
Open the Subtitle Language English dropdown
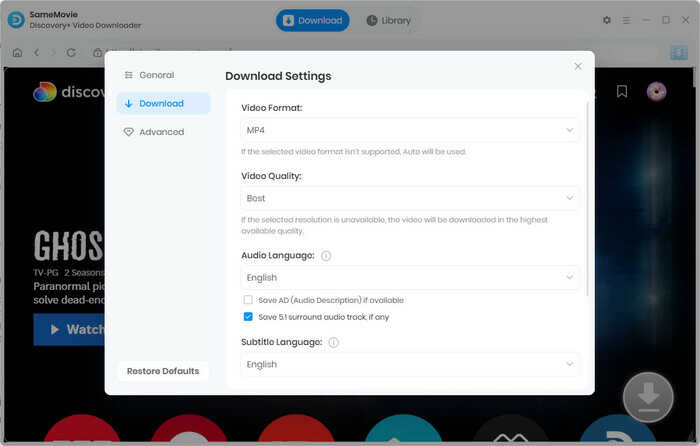[410, 364]
